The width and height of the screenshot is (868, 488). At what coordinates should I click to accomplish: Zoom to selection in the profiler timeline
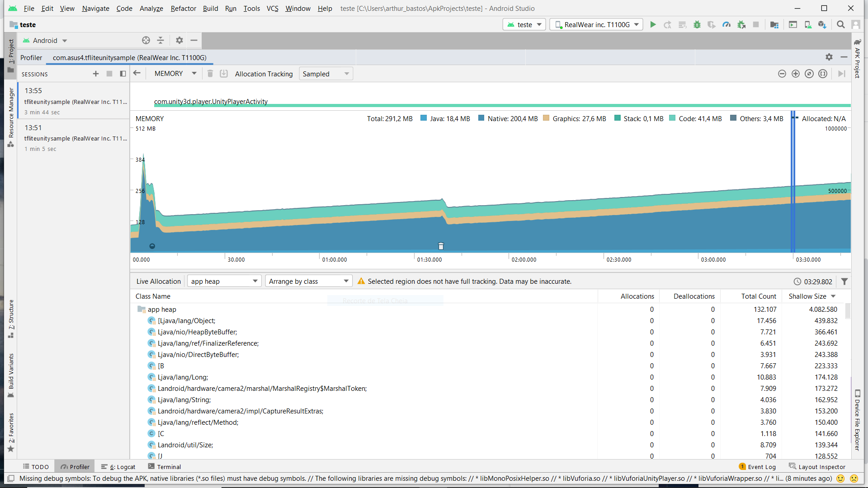point(823,74)
